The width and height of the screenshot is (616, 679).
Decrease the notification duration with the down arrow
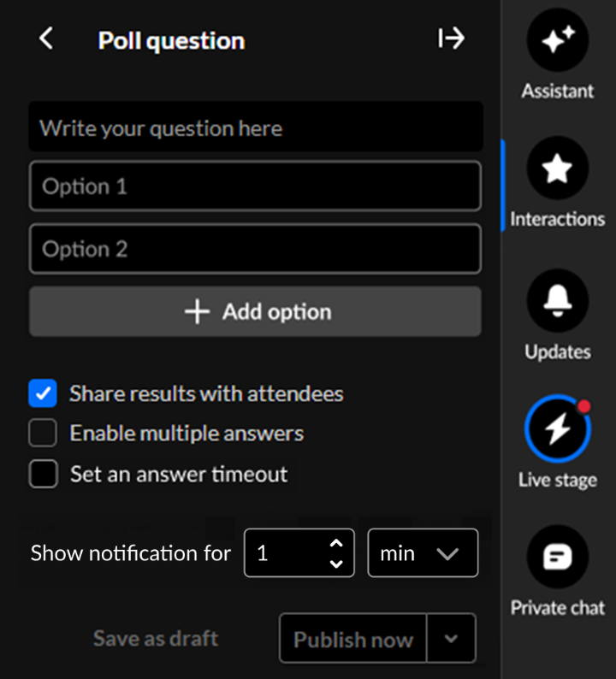tap(336, 564)
